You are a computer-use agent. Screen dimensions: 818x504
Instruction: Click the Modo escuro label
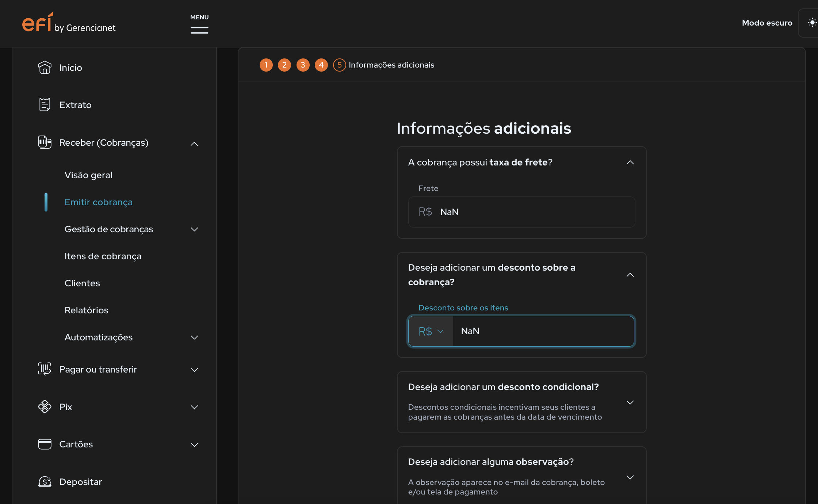tap(767, 23)
